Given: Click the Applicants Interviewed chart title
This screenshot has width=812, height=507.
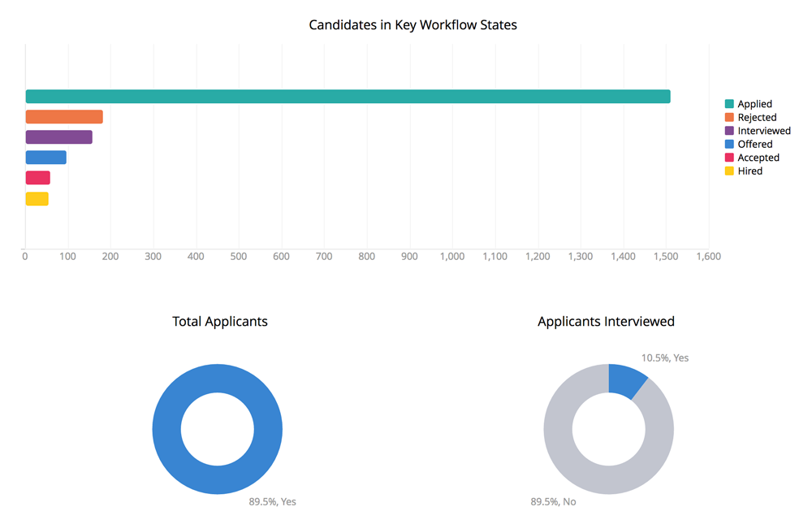Looking at the screenshot, I should pyautogui.click(x=606, y=321).
